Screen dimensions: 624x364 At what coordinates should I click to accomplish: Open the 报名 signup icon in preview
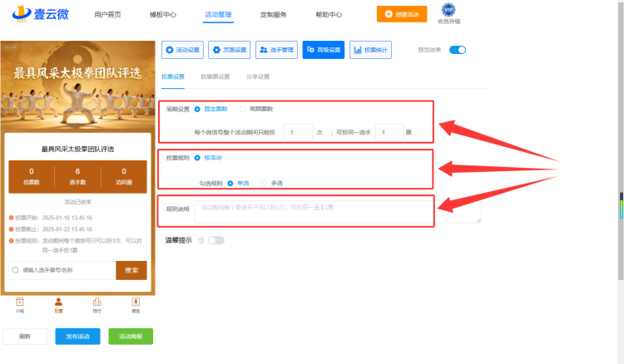click(x=136, y=302)
